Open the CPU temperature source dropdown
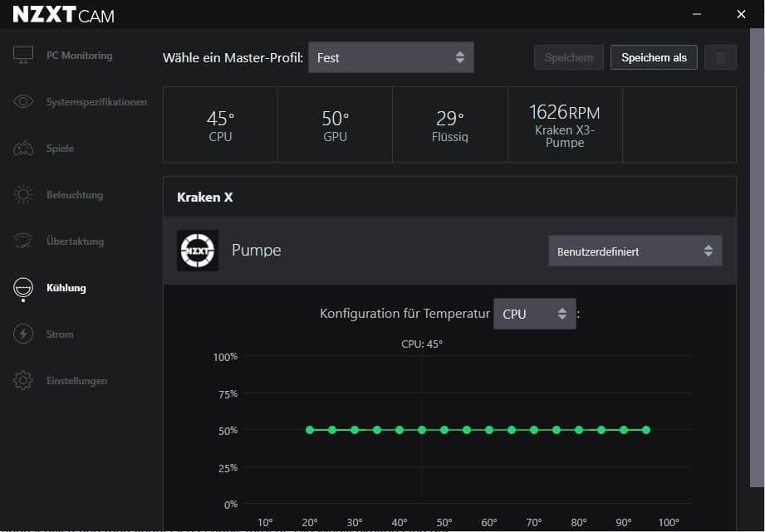 [x=534, y=315]
